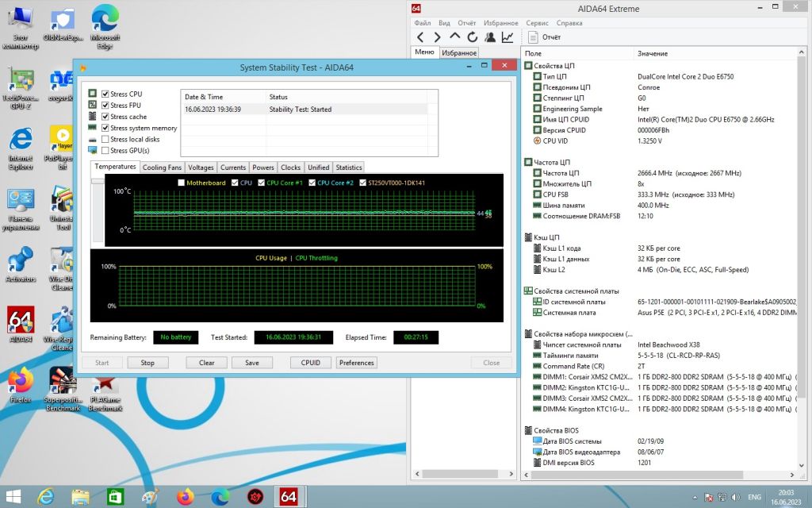Turn off Stress system memory
812x508 pixels.
coord(105,128)
